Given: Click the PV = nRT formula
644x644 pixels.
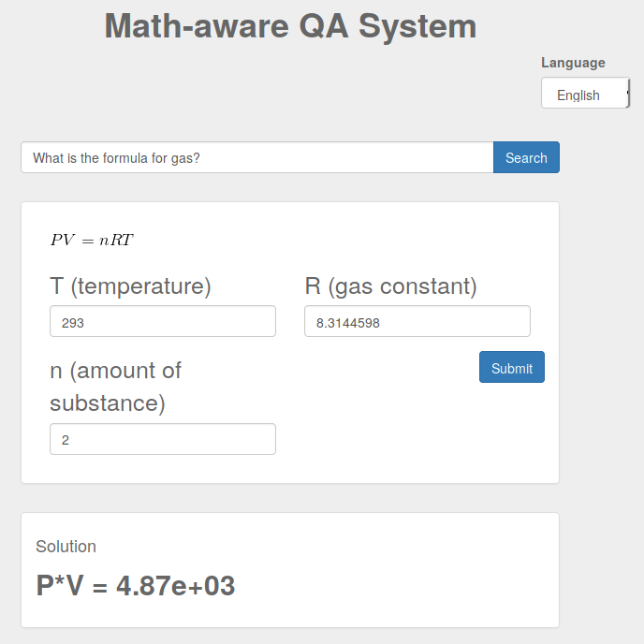Looking at the screenshot, I should [x=92, y=241].
